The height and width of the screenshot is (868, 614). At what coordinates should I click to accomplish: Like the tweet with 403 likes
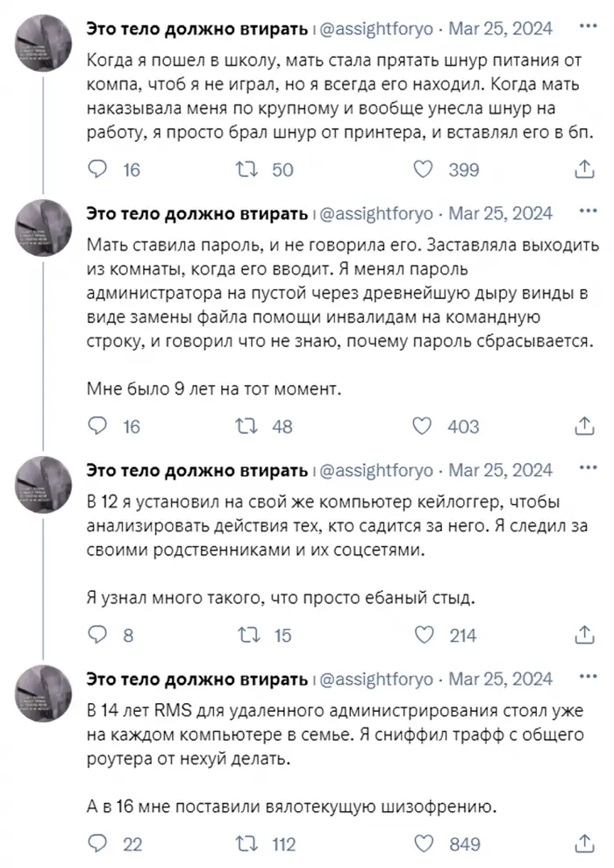pyautogui.click(x=424, y=426)
